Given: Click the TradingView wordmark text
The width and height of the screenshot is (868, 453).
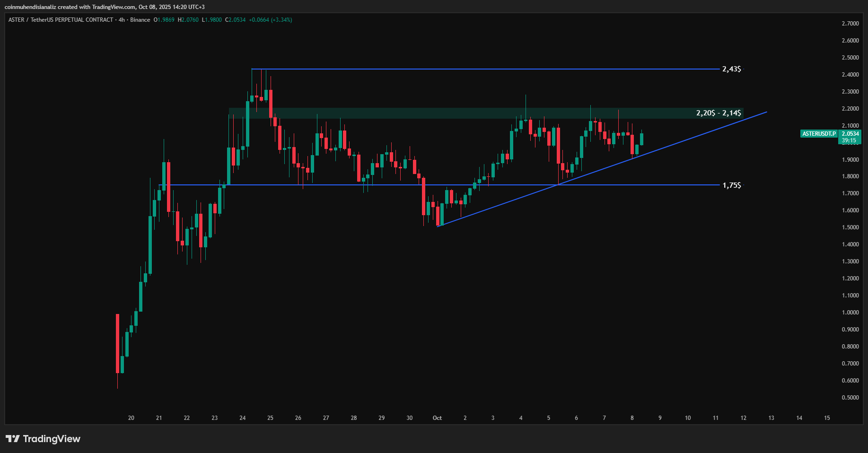Looking at the screenshot, I should [52, 439].
